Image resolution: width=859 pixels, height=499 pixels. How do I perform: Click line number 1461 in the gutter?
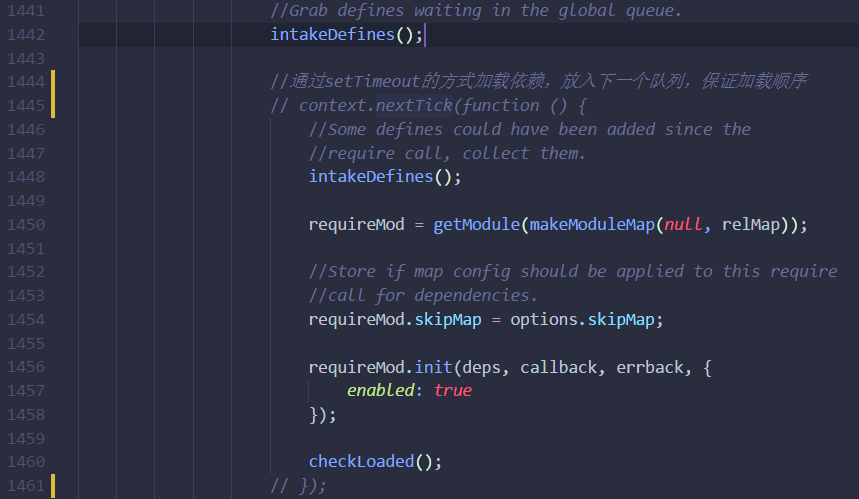pos(26,485)
